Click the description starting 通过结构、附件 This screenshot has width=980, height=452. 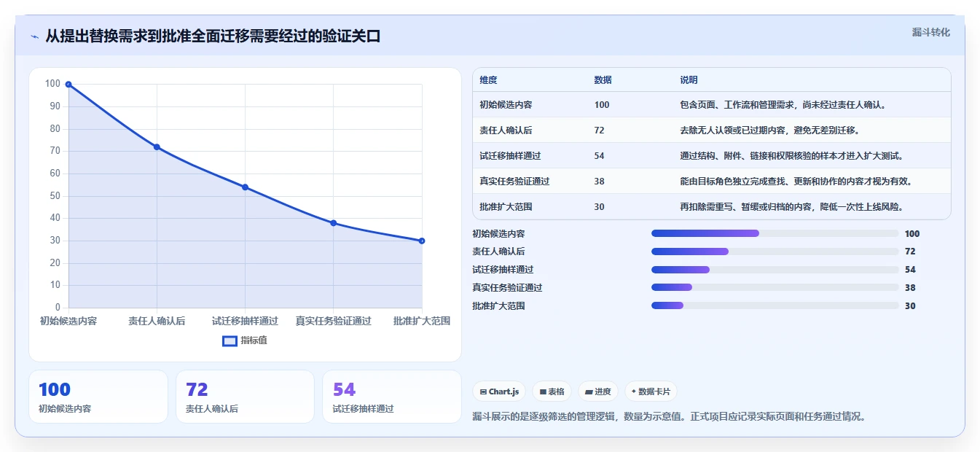pos(791,156)
